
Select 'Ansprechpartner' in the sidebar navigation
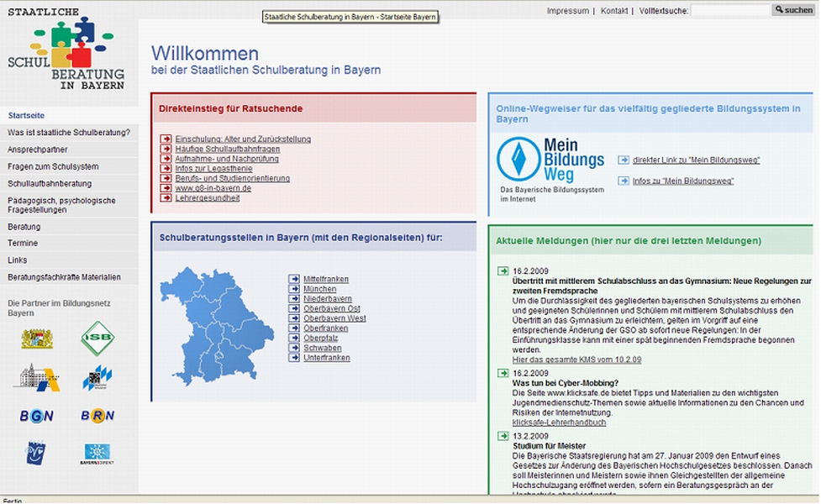point(38,149)
